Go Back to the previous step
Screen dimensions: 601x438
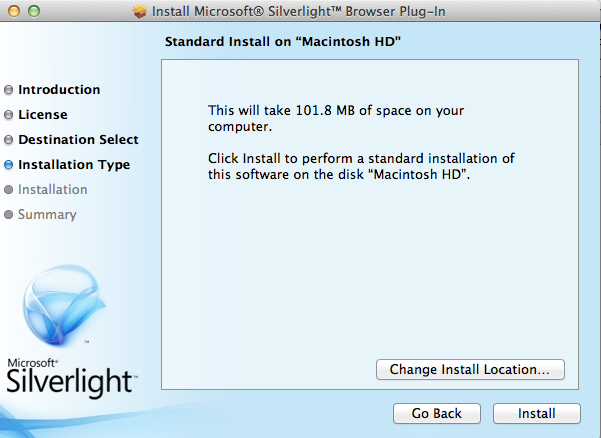[x=437, y=413]
